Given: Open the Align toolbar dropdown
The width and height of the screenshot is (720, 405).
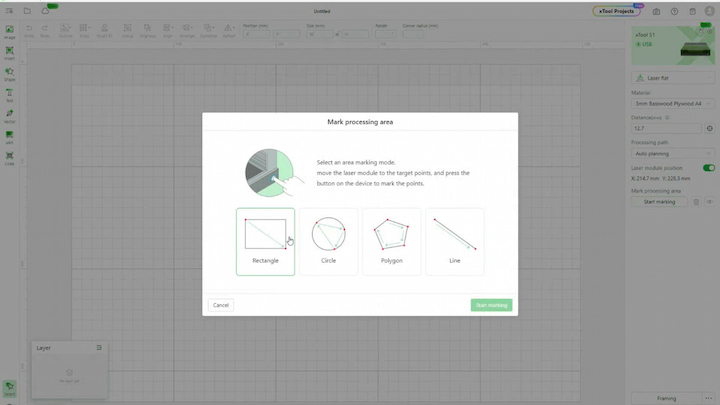Looking at the screenshot, I should (168, 31).
